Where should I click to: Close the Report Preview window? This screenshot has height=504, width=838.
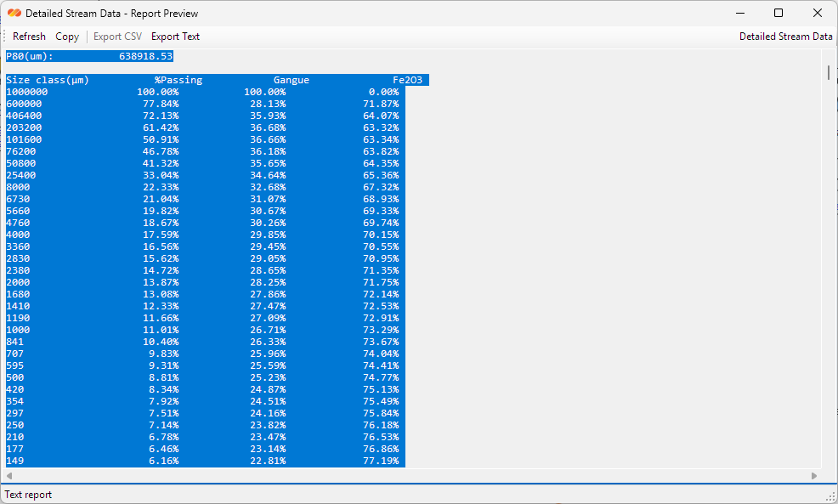tap(817, 14)
